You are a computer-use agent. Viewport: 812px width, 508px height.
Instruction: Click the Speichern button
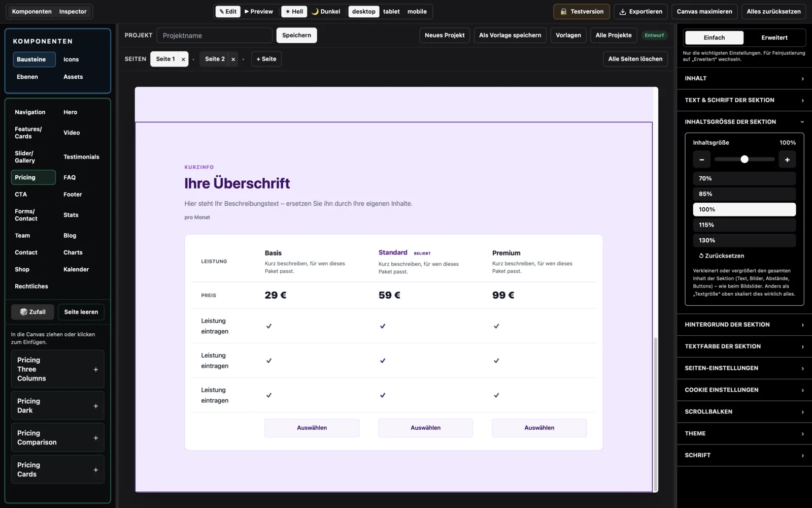(296, 35)
